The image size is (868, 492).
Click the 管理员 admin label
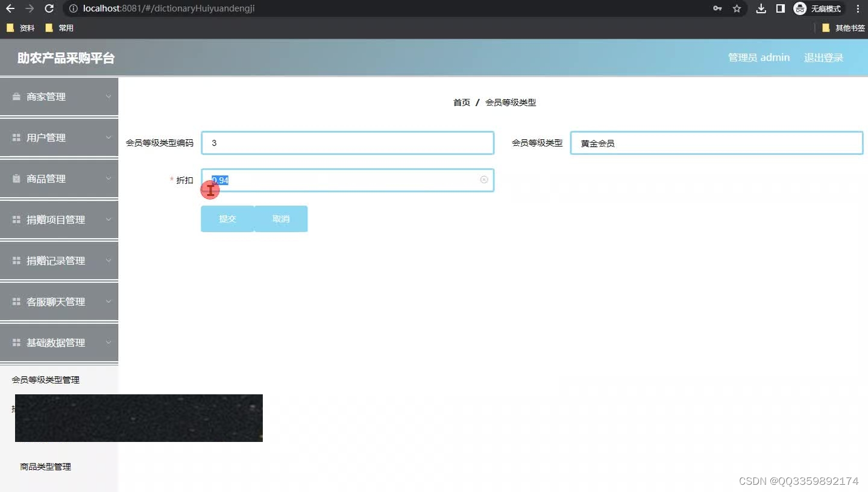(x=759, y=57)
